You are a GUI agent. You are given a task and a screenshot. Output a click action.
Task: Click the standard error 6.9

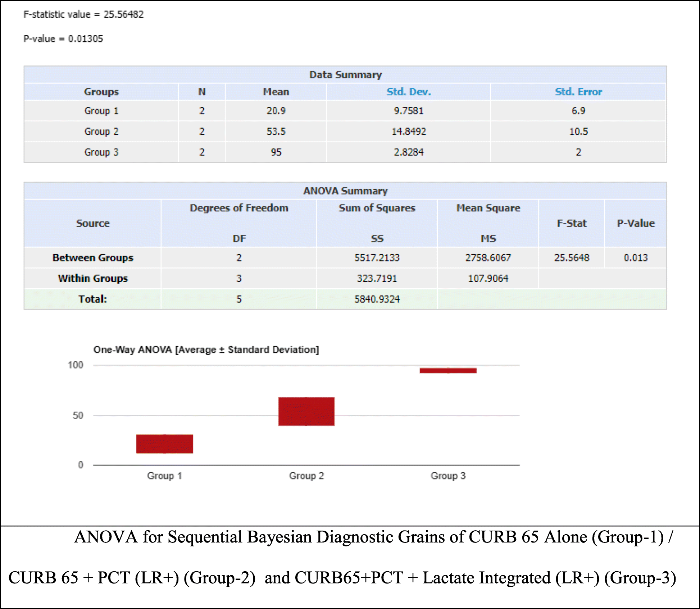[578, 111]
